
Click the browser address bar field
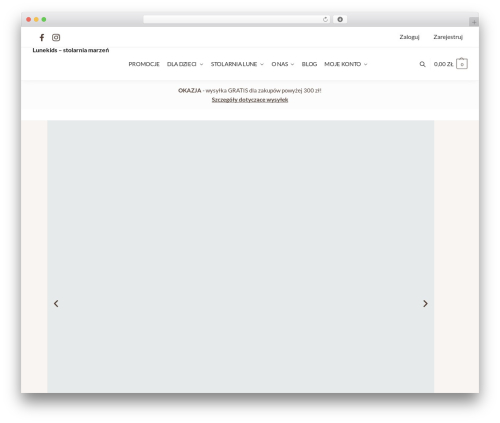[237, 19]
